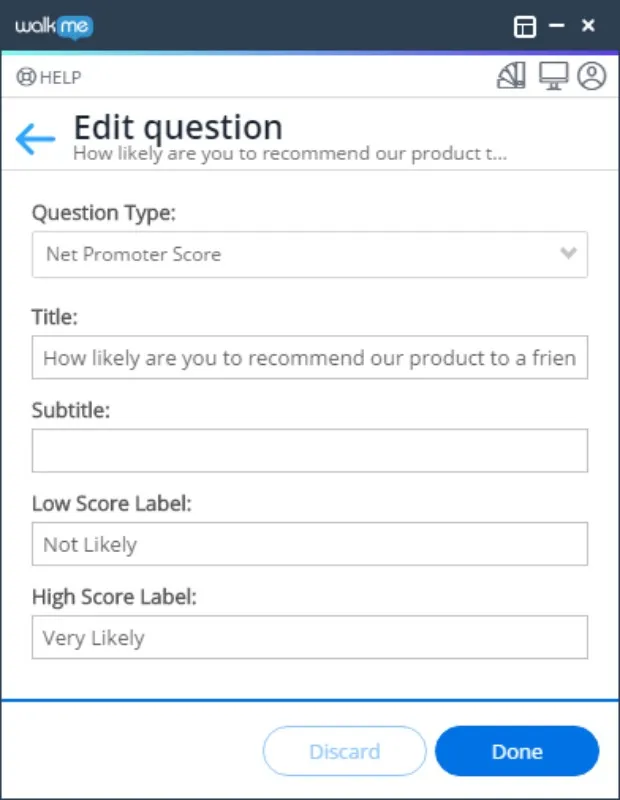Viewport: 620px width, 800px height.
Task: Select the High Score Label field
Action: point(310,638)
